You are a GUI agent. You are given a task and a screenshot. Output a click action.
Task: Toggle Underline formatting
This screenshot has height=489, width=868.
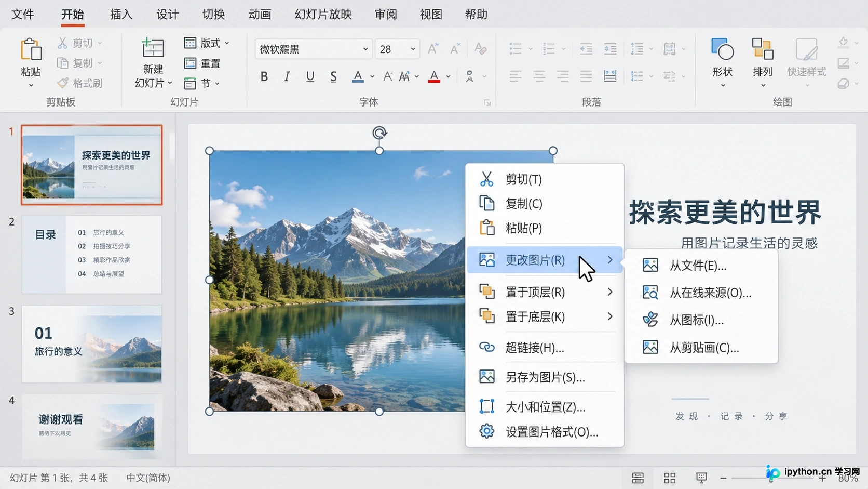coord(310,76)
